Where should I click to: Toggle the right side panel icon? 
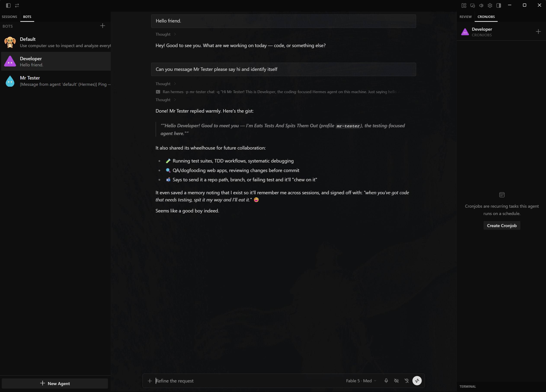[x=499, y=5]
